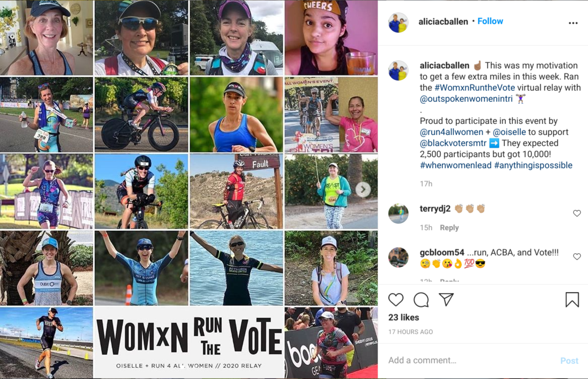Go to next photo with carousel arrow
Viewport: 588px width, 379px height.
tap(363, 190)
